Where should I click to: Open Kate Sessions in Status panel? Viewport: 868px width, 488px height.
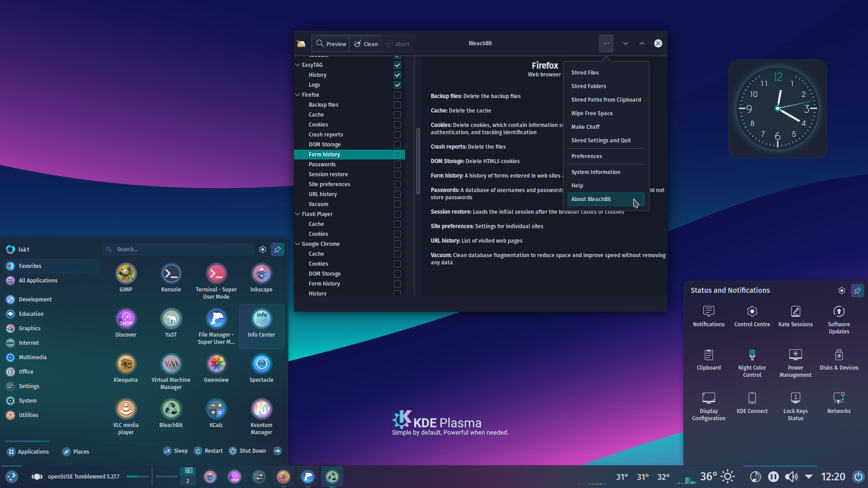point(795,316)
